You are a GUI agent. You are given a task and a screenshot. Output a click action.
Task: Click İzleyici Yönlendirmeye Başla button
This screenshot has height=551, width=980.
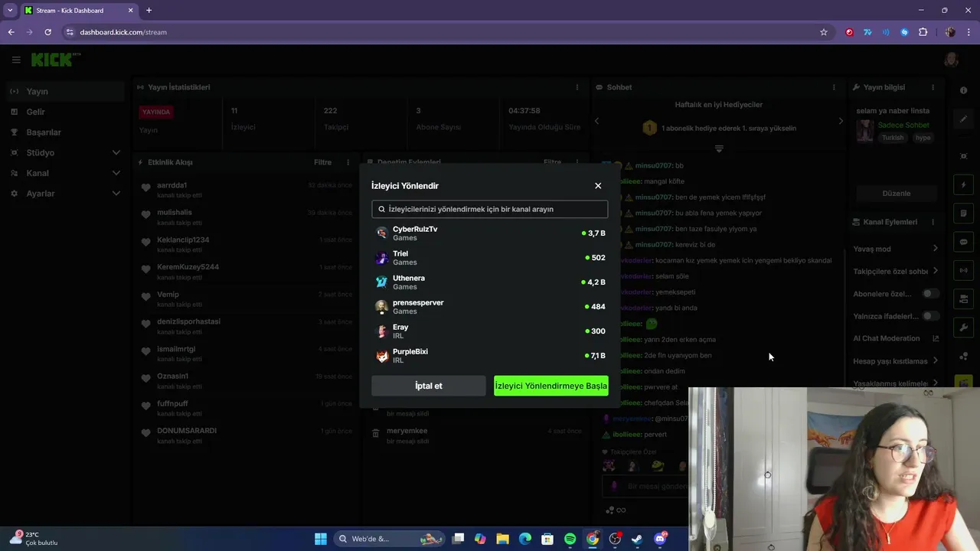[551, 386]
